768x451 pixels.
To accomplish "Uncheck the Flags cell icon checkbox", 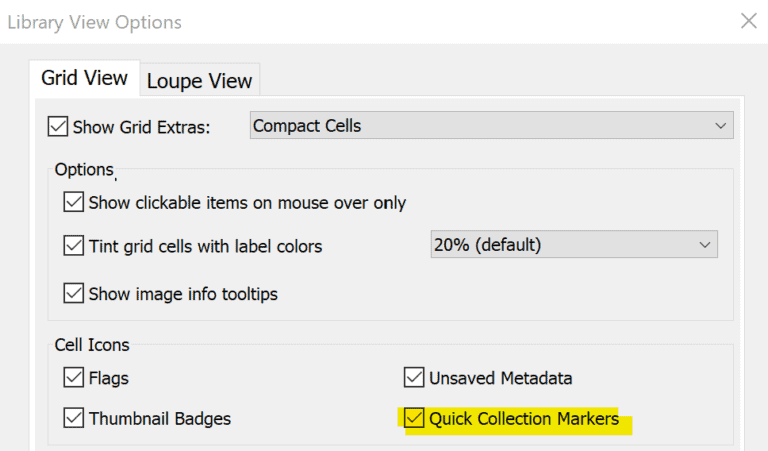I will [x=74, y=378].
